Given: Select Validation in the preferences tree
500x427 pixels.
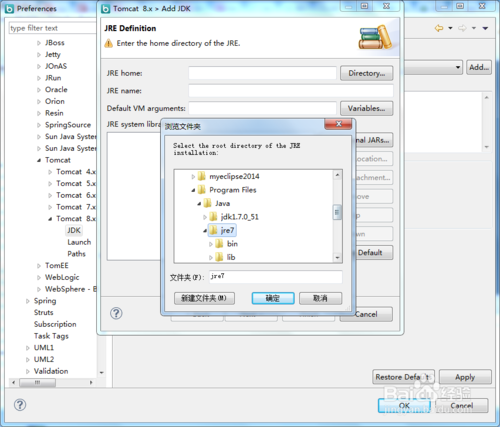Looking at the screenshot, I should coord(51,371).
